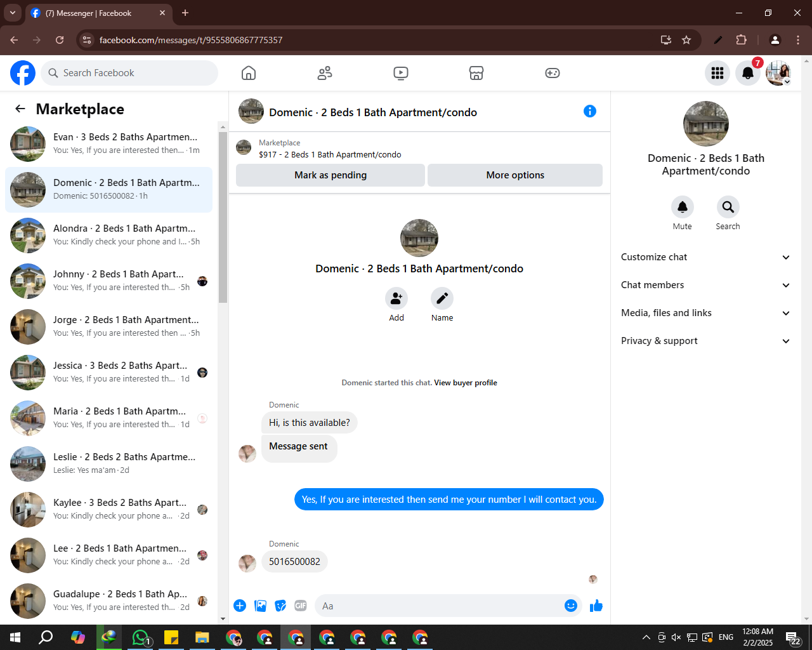Open Kaylee 3 Beds 2 Baths conversation

pos(109,510)
